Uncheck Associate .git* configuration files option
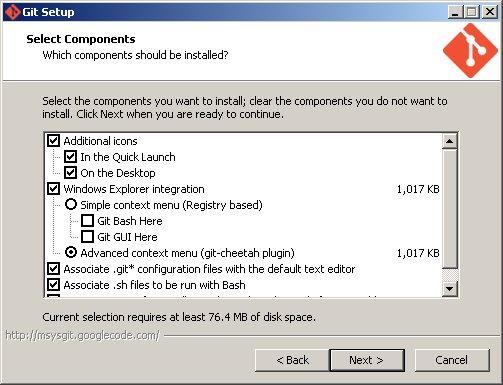503x385 pixels. (x=53, y=269)
